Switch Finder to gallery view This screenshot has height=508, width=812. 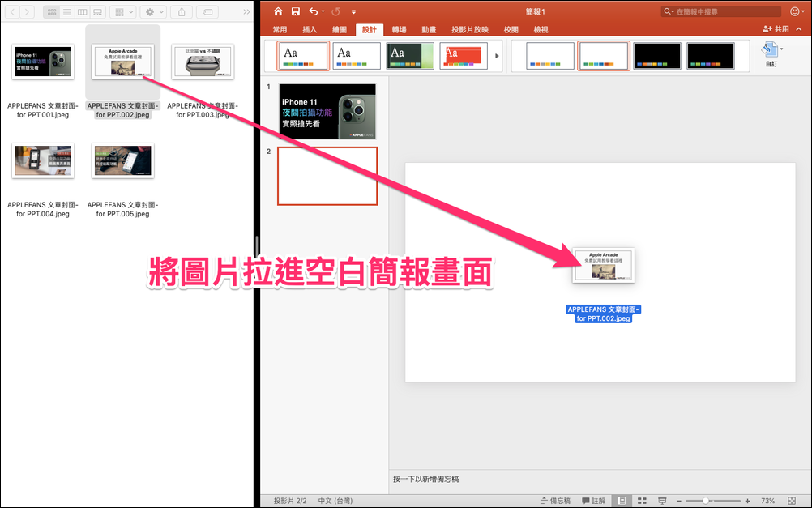pyautogui.click(x=97, y=11)
